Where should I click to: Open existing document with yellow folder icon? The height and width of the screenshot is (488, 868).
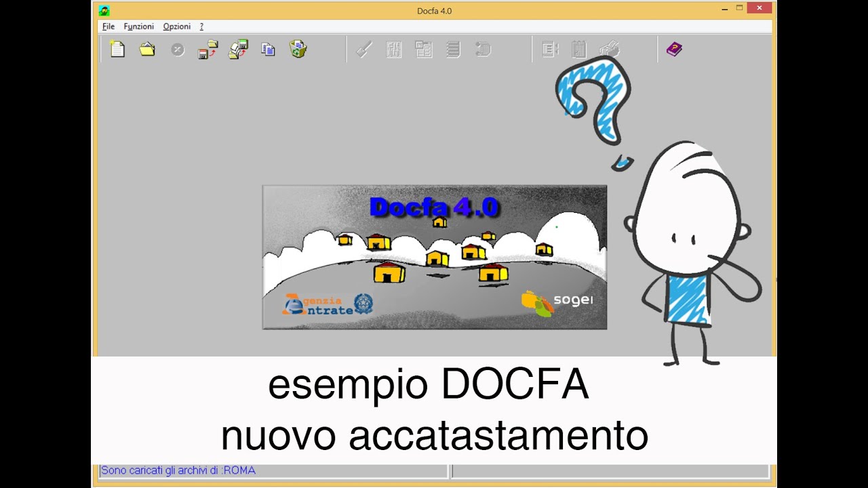[147, 49]
